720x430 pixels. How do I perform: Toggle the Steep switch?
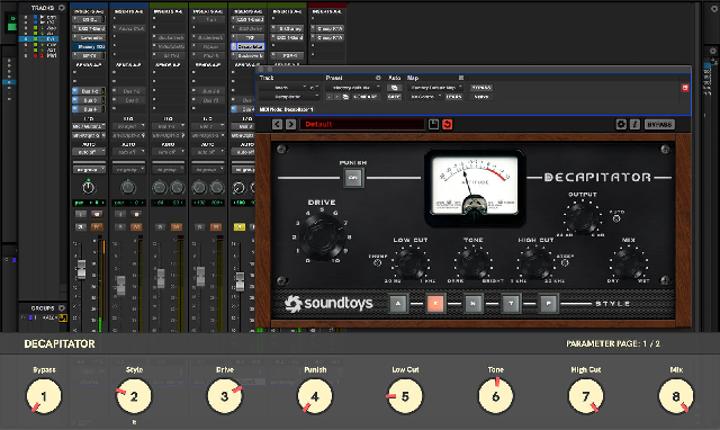pos(565,263)
